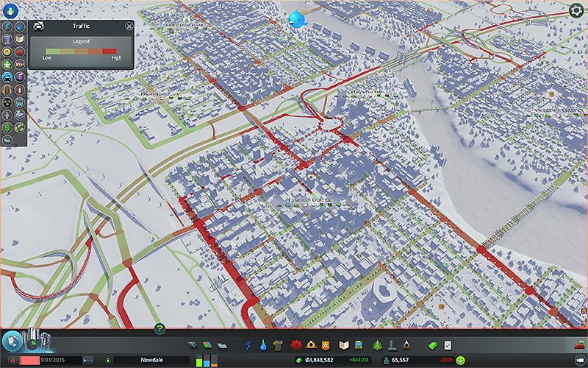
Task: Open the green star house info view
Action: tap(7, 65)
